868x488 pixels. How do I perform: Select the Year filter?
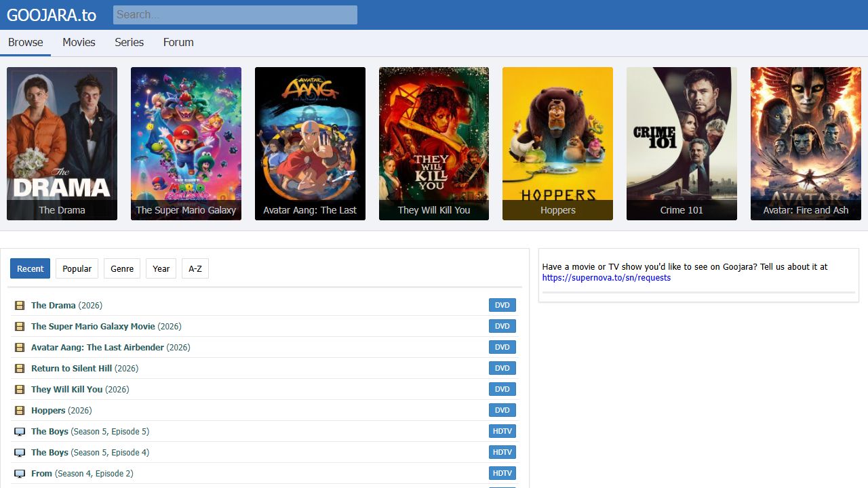pos(161,268)
